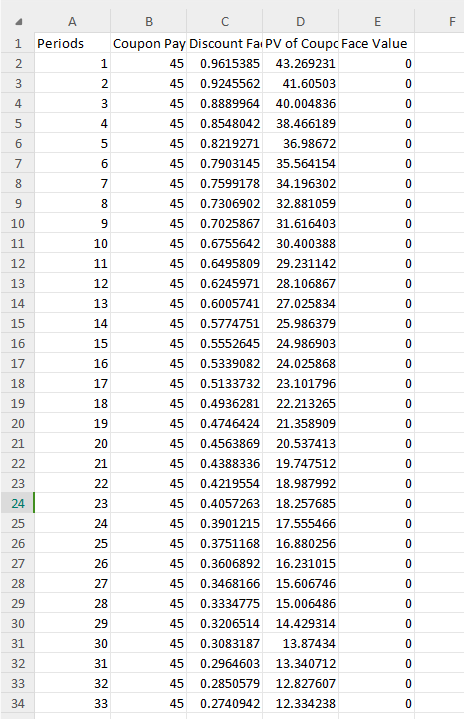This screenshot has width=464, height=719.
Task: Select cell with value 0.4057263
Action: point(225,503)
